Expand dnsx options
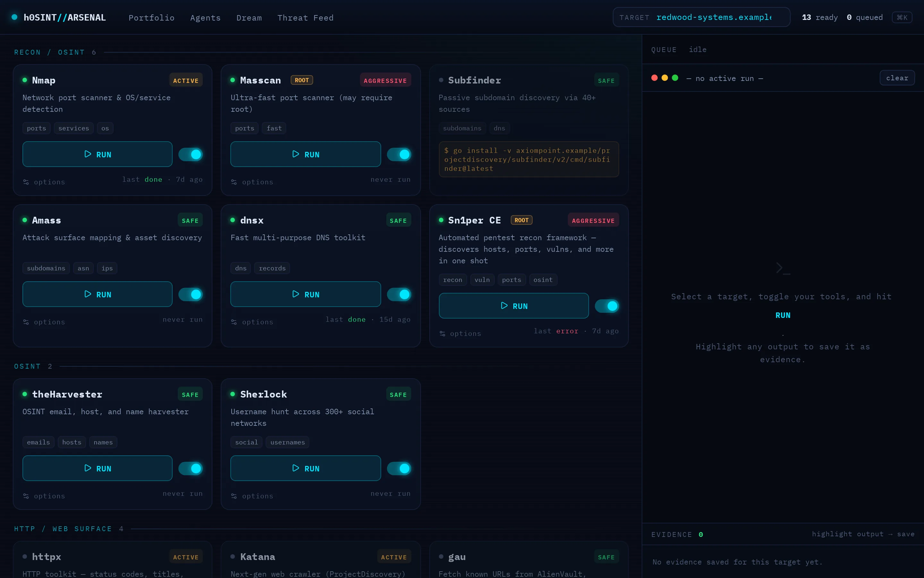The width and height of the screenshot is (924, 578). [x=252, y=322]
